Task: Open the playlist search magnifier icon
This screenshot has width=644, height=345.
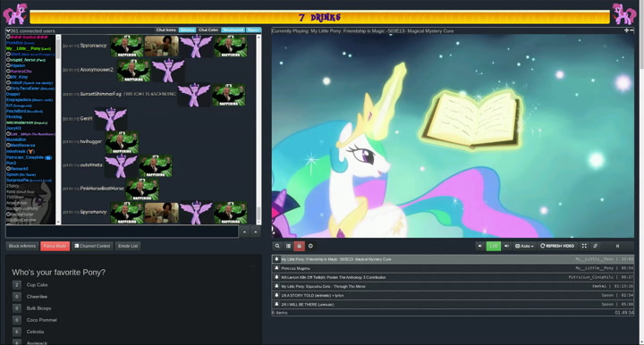Action: click(x=277, y=246)
